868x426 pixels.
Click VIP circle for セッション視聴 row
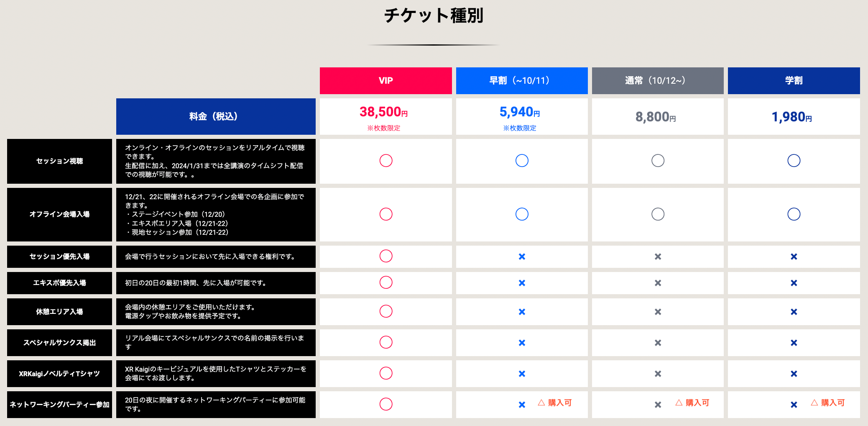click(386, 161)
